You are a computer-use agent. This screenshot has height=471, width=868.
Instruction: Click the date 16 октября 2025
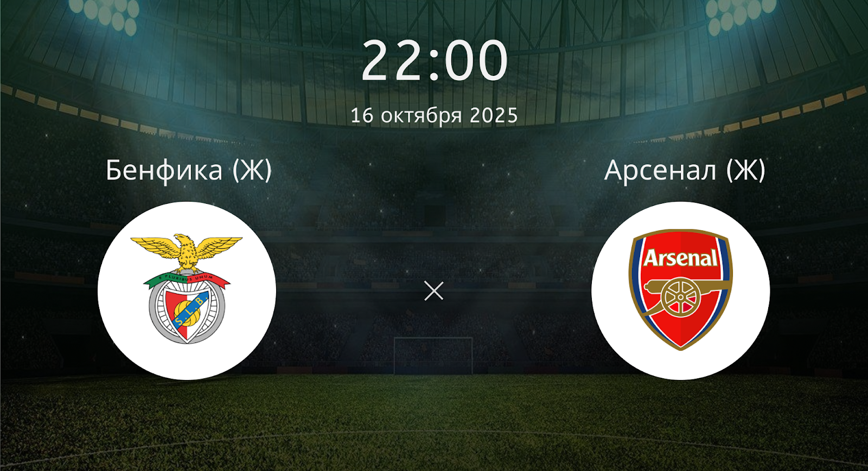coord(434,115)
